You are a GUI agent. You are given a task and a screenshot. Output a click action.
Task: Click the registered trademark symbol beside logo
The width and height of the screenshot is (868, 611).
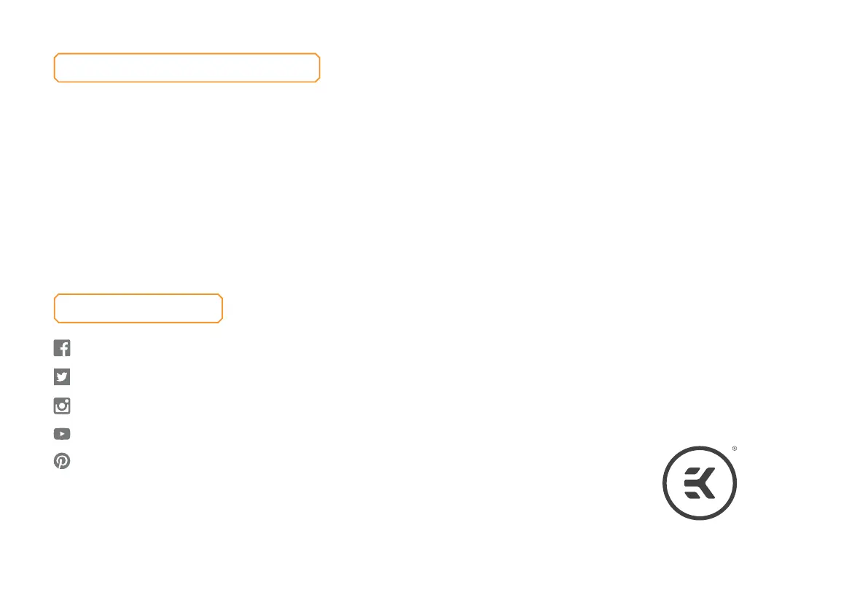tap(735, 449)
